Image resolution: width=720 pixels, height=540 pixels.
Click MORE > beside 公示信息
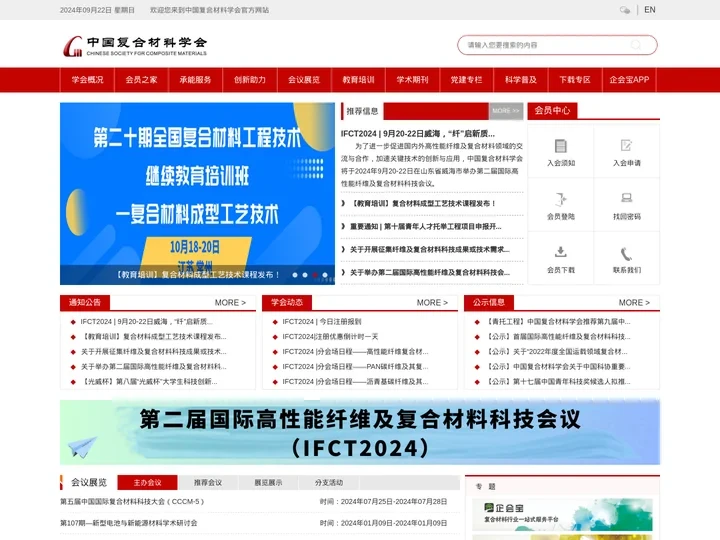coord(634,303)
